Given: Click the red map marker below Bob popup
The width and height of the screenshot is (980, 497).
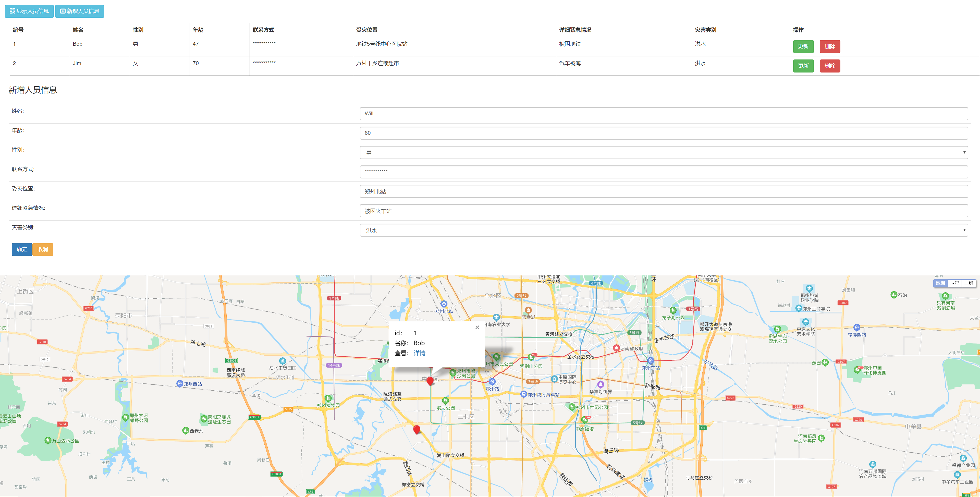Looking at the screenshot, I should click(x=430, y=381).
